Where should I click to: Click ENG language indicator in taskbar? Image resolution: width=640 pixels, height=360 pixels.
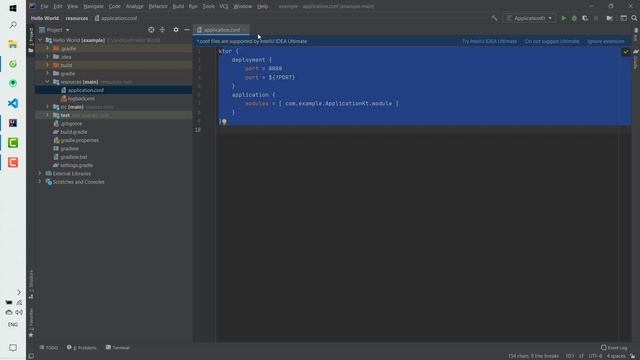[13, 324]
